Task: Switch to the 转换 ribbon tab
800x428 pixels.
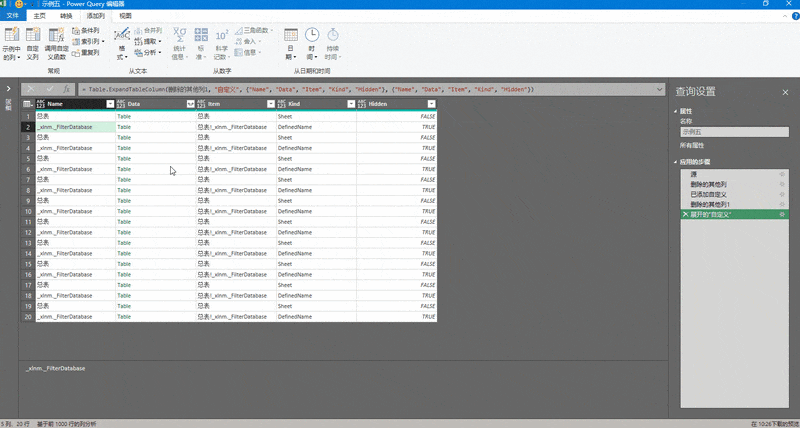Action: pos(66,16)
